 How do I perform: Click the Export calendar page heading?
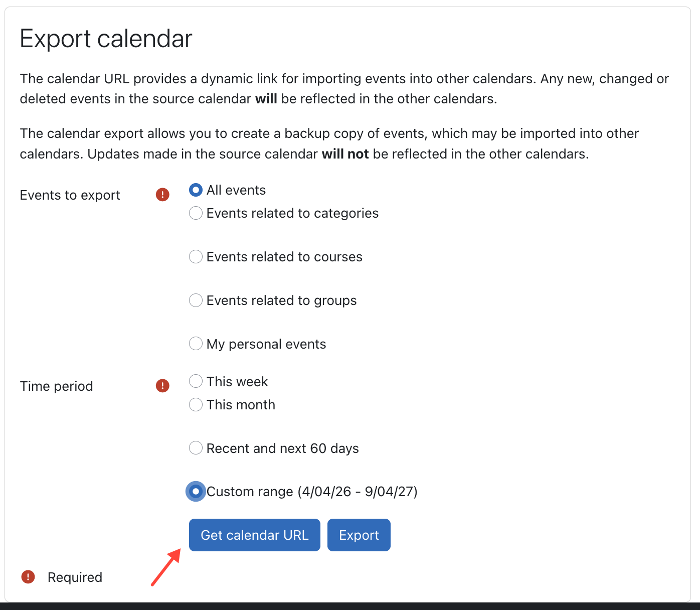coord(106,38)
